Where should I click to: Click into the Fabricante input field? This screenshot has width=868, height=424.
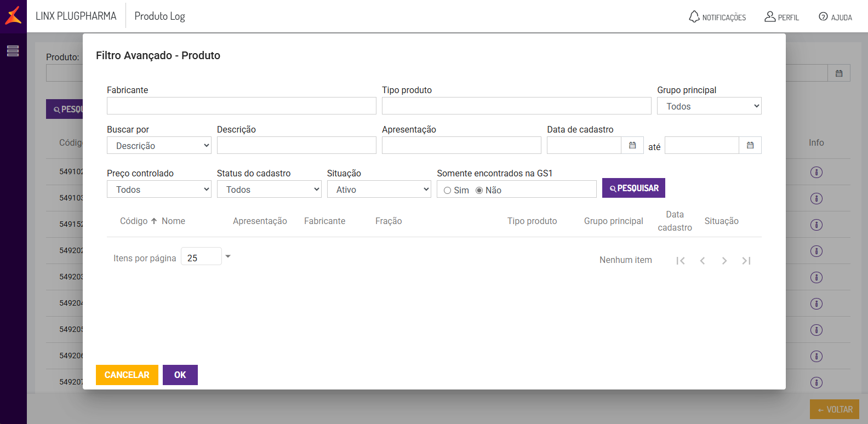click(242, 106)
